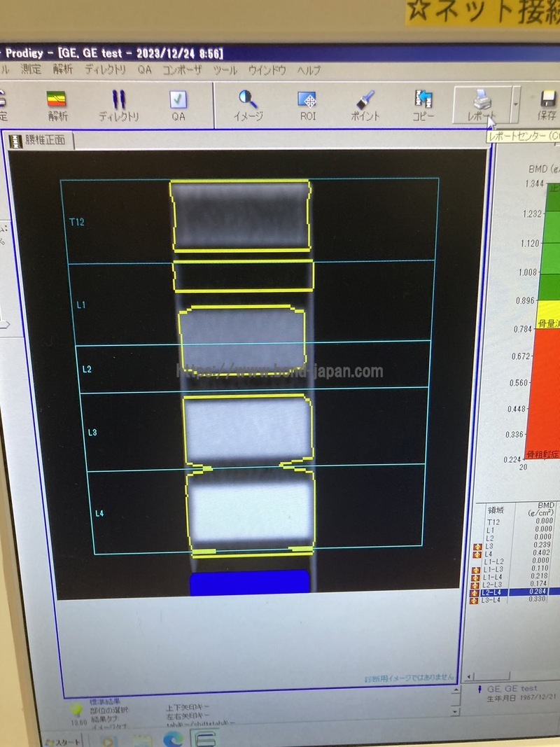The image size is (560, 747).
Task: Select the ポイント brush tool
Action: 365,105
